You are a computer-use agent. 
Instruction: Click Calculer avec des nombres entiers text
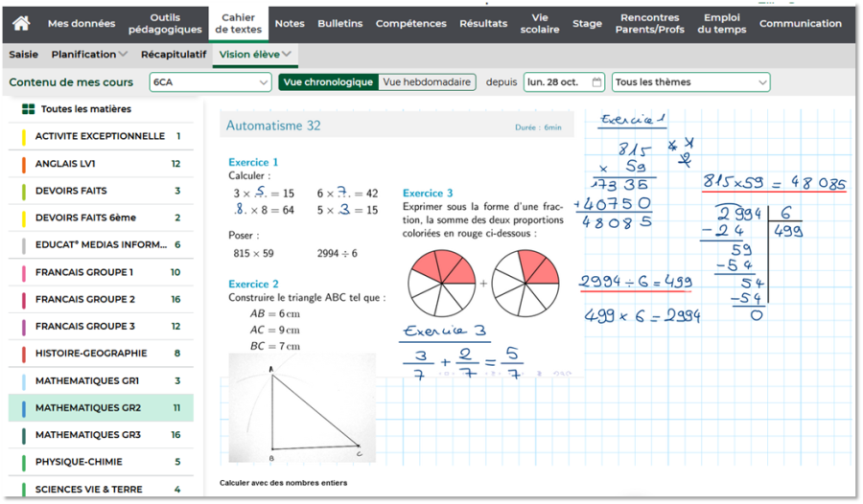click(x=284, y=483)
